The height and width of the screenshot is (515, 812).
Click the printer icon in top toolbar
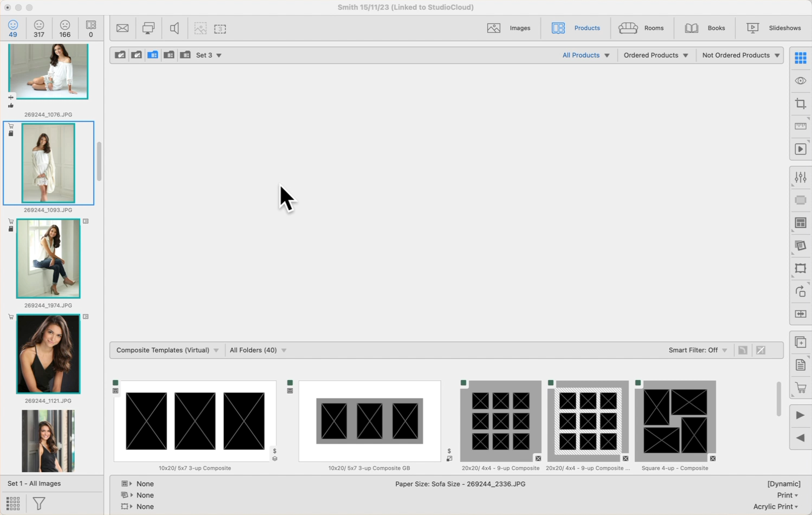pyautogui.click(x=148, y=28)
